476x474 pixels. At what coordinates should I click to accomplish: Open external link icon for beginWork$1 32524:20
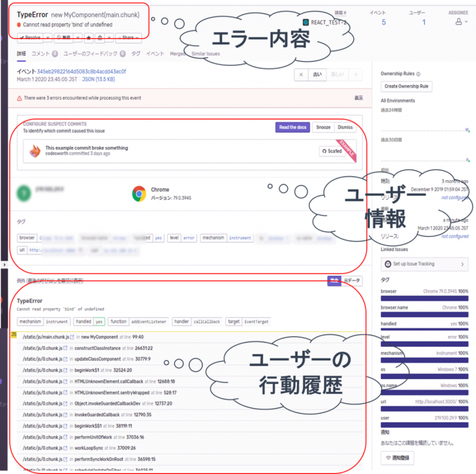[65, 370]
